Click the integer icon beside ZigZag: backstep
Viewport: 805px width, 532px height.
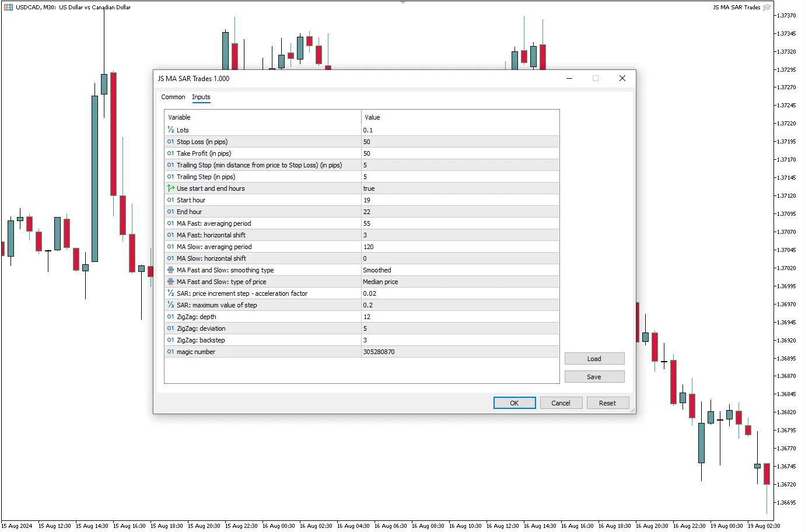pos(170,339)
